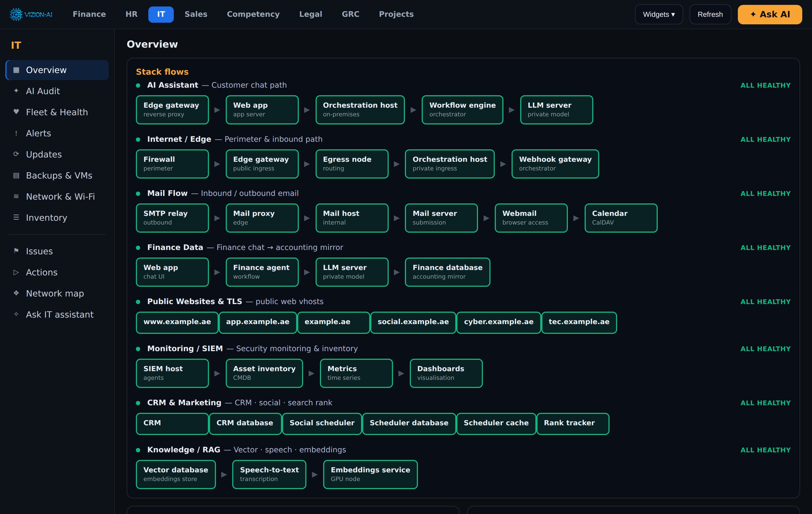
Task: Select the Calendar CalDAV node
Action: click(x=621, y=218)
